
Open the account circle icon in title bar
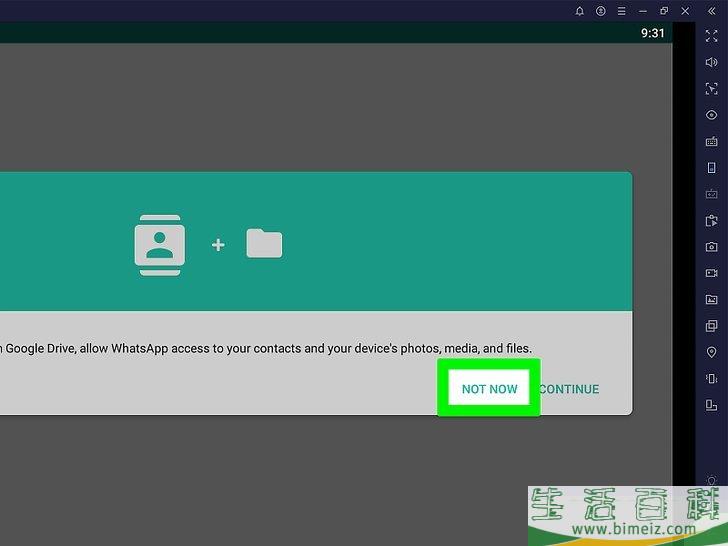click(600, 11)
